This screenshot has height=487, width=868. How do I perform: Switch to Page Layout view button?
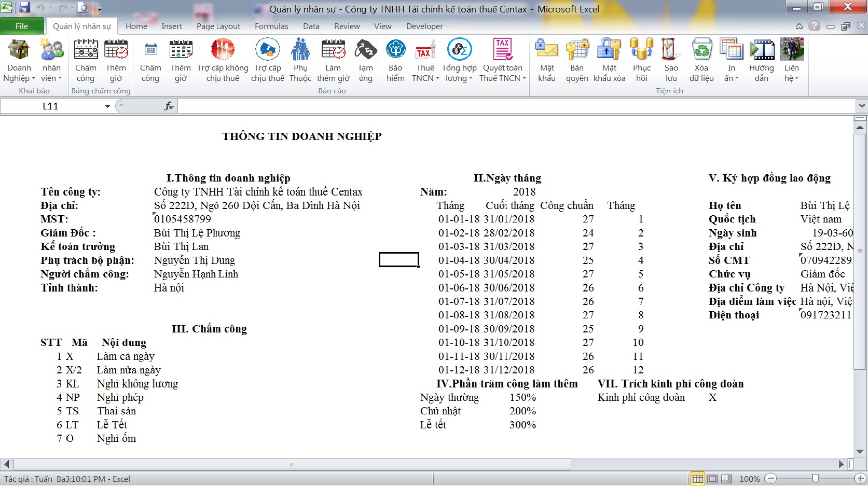712,479
